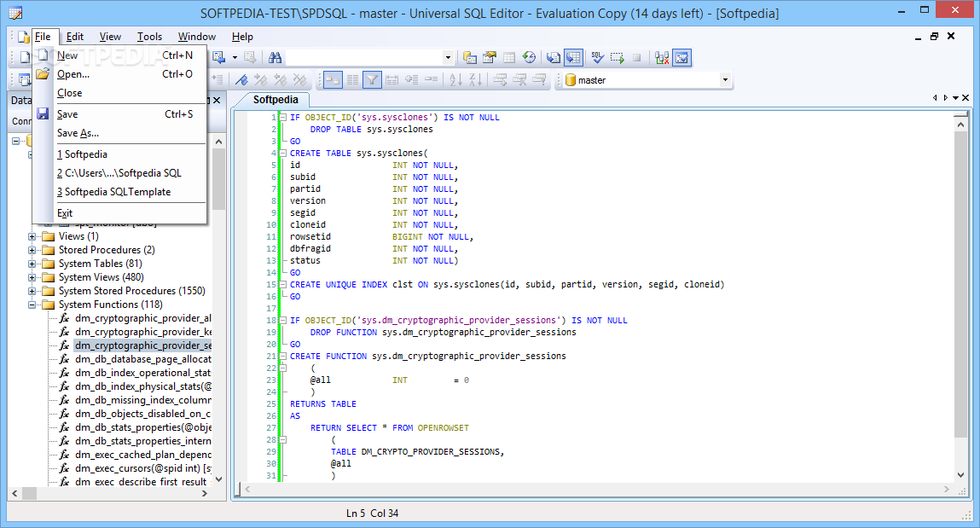Screen dimensions: 980x528
Task: Click the next bookmark icon
Action: click(261, 80)
